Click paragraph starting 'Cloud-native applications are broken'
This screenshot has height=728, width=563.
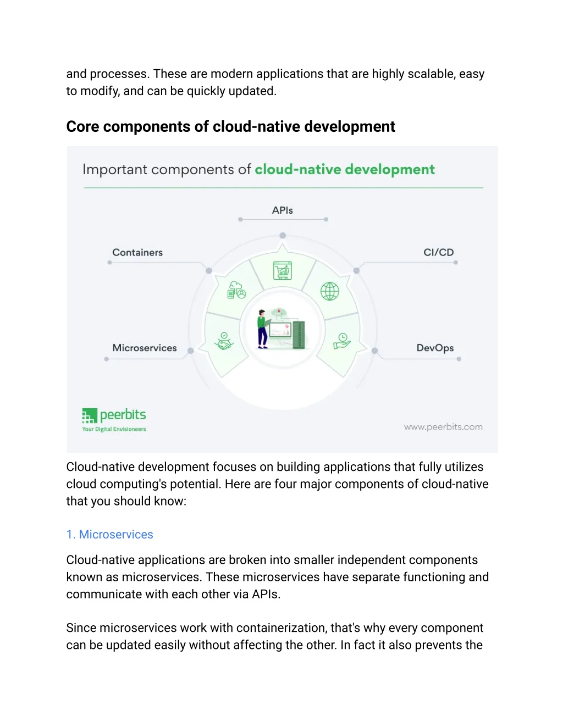pos(278,577)
